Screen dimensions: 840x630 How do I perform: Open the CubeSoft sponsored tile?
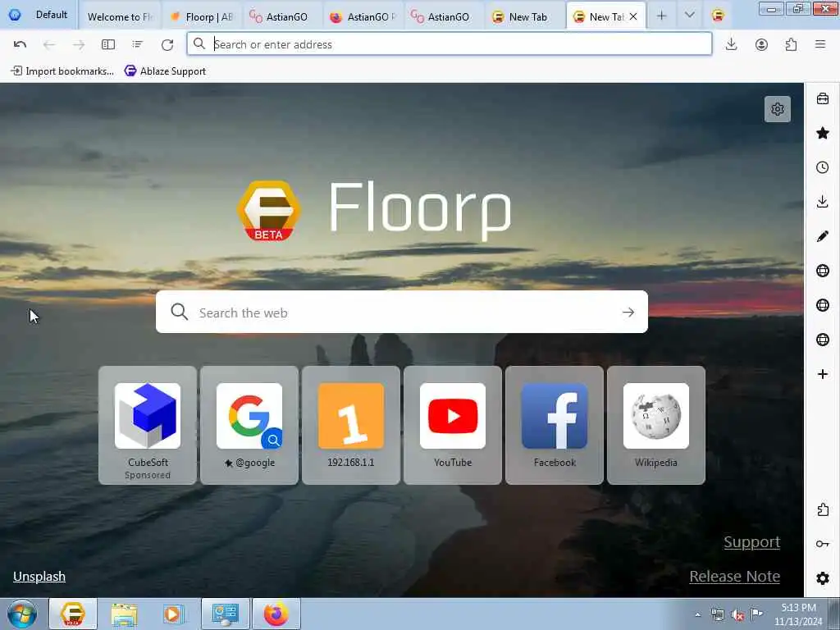click(148, 426)
